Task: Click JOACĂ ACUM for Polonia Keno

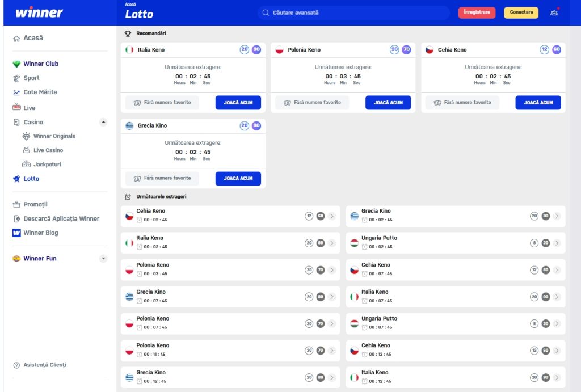Action: pos(388,103)
